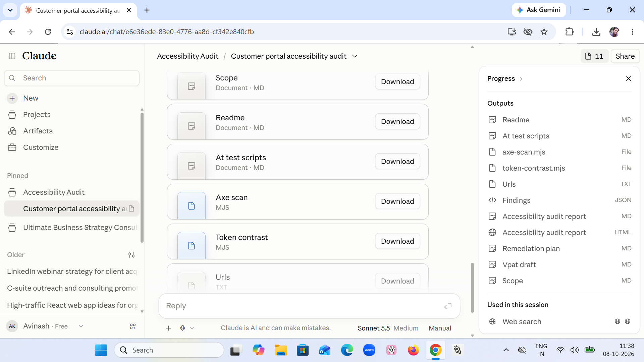Click the Manual mode selector

click(440, 328)
